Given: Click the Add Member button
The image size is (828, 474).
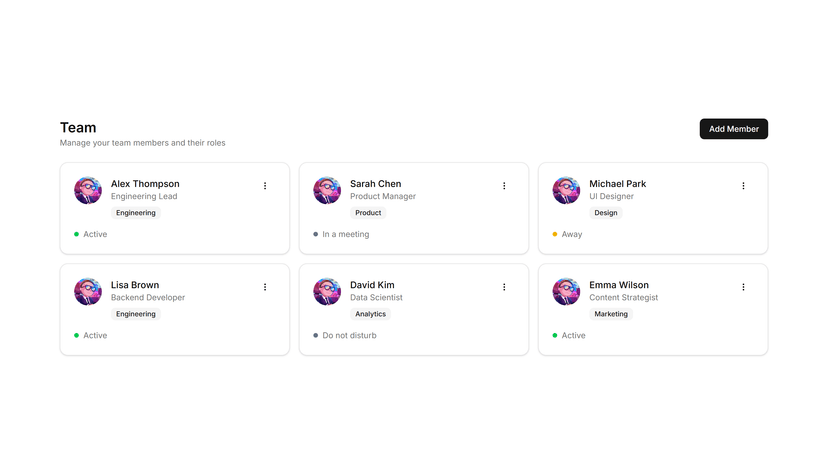Looking at the screenshot, I should pyautogui.click(x=733, y=129).
